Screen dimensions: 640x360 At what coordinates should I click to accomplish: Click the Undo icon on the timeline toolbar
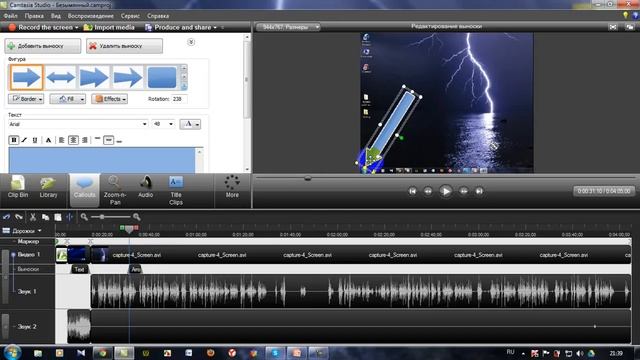(7, 217)
